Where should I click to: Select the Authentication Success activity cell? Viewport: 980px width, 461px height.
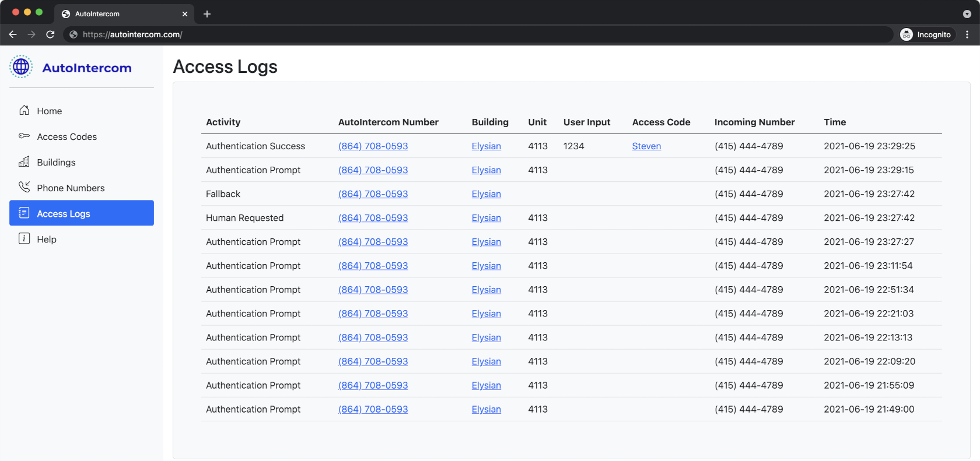pyautogui.click(x=256, y=146)
